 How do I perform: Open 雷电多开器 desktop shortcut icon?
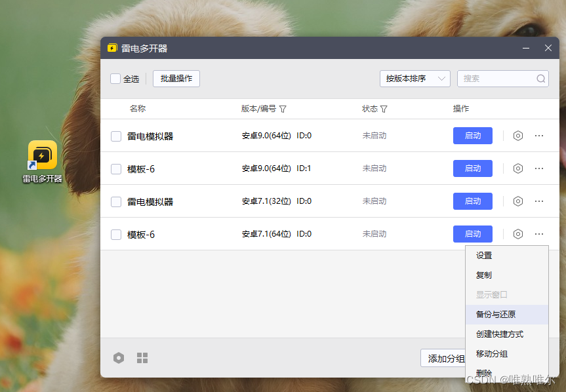(x=43, y=155)
